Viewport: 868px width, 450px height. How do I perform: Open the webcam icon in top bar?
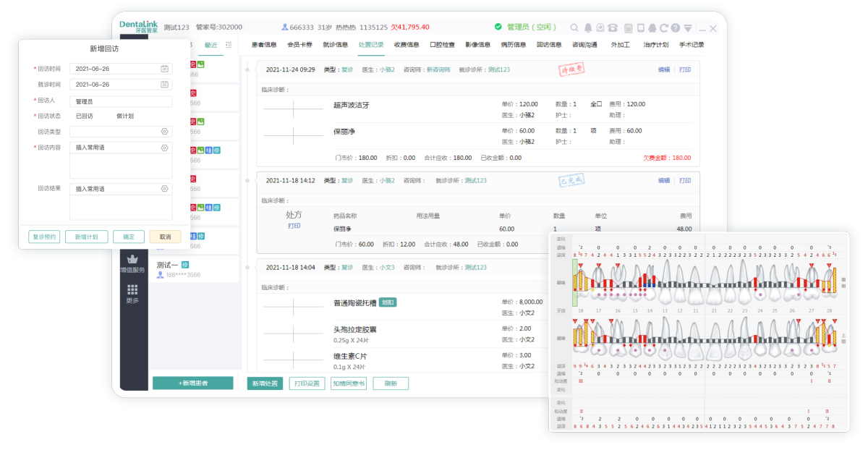(x=600, y=28)
